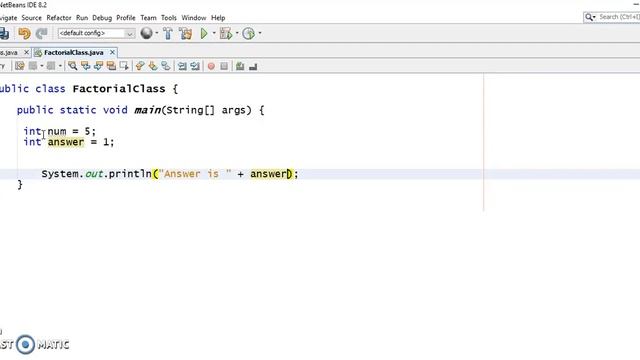This screenshot has height=360, width=640.
Task: Click the class name FactorialClass in code
Action: [x=119, y=89]
